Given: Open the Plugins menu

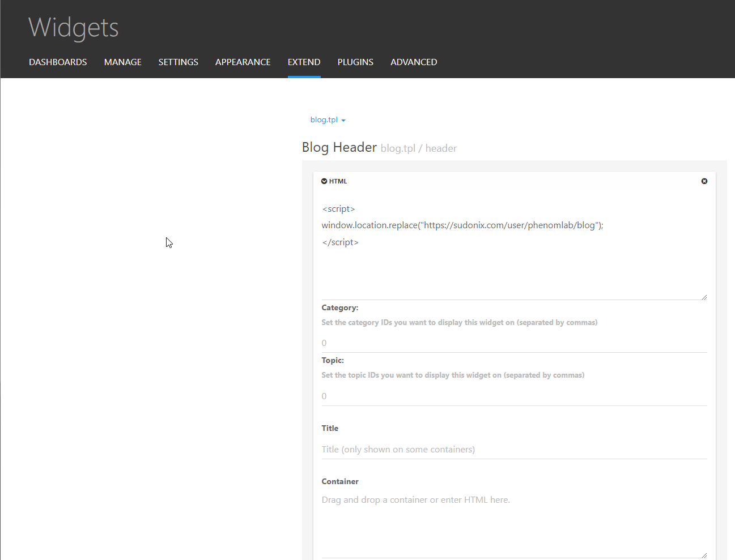Looking at the screenshot, I should click(355, 62).
